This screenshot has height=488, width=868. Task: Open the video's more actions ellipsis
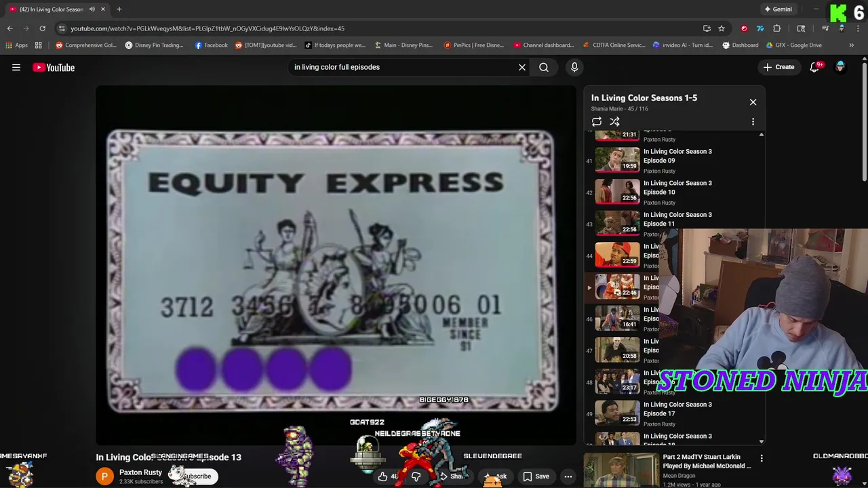pyautogui.click(x=568, y=476)
